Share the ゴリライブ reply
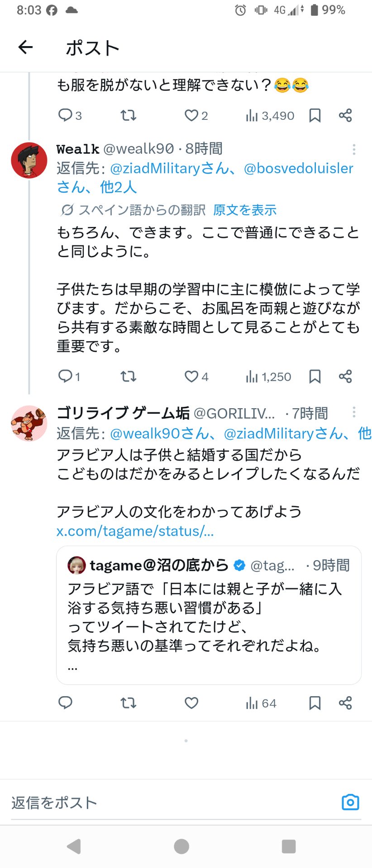This screenshot has height=868, width=372. tap(345, 703)
